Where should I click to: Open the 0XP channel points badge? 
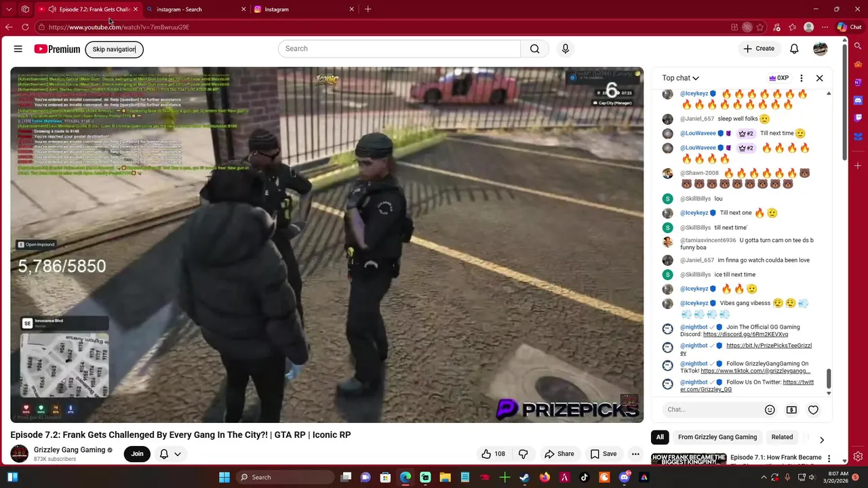(778, 78)
